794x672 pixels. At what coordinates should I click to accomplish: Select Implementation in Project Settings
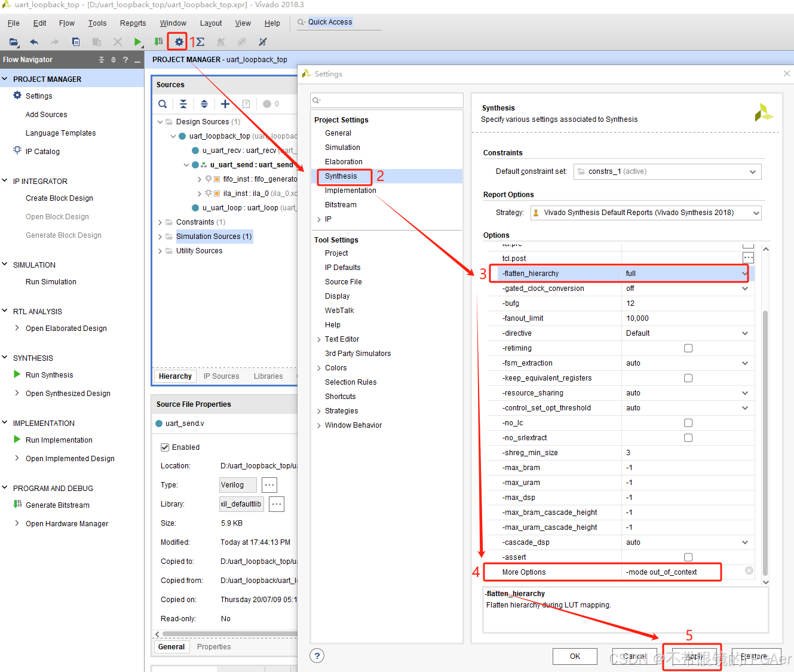pos(351,191)
